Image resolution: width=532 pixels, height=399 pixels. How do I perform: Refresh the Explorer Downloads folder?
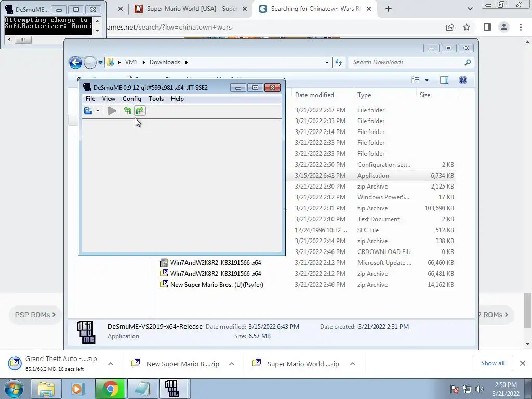(339, 62)
